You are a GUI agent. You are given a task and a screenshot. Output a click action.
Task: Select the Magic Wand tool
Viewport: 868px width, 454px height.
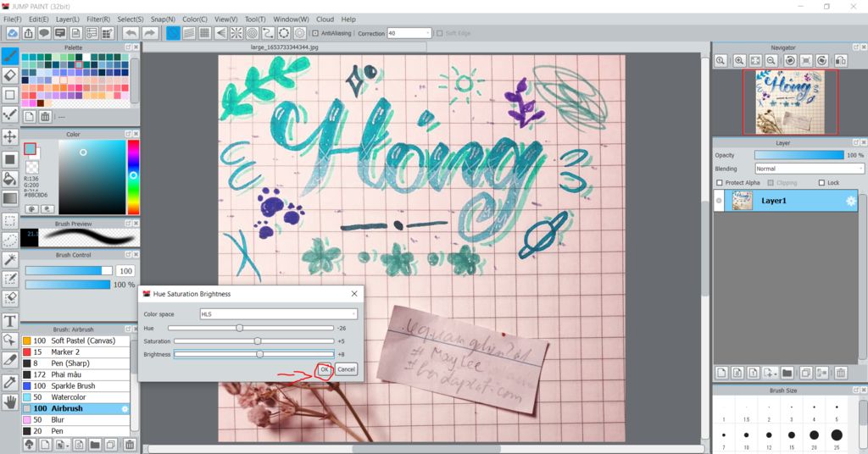tap(10, 259)
